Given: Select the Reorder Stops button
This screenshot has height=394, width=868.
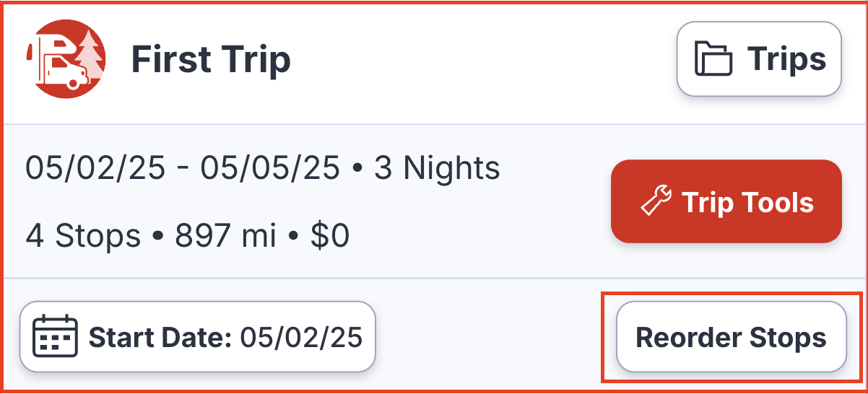Looking at the screenshot, I should (731, 337).
